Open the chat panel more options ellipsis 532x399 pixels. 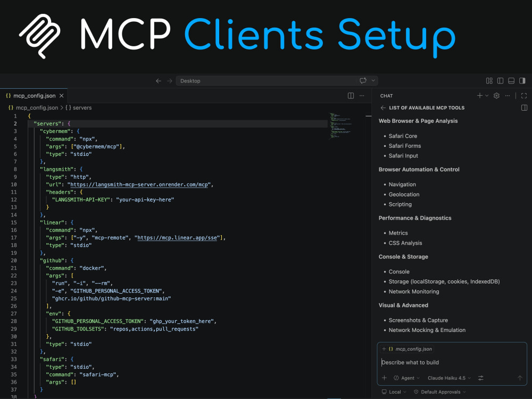pos(508,96)
